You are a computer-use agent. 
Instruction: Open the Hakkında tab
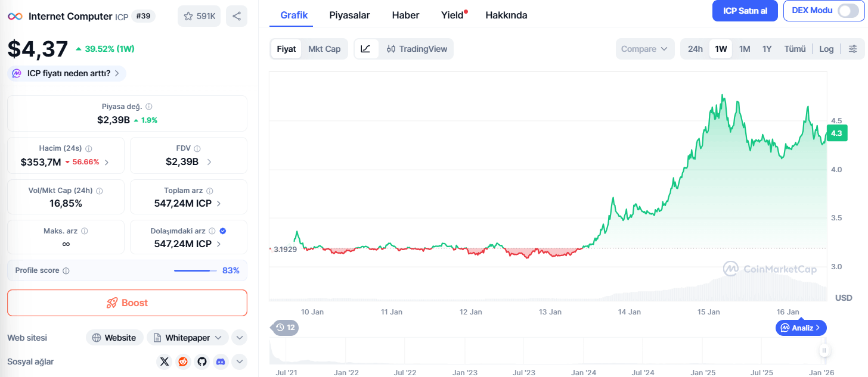coord(506,15)
